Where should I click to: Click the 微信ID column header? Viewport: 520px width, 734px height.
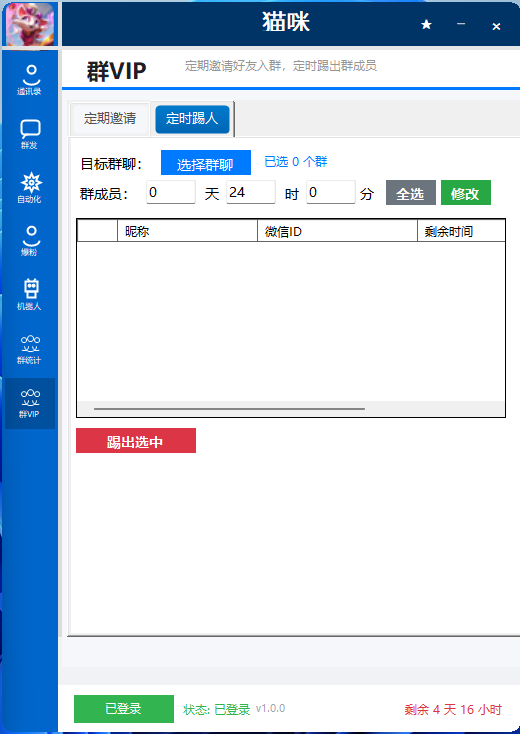click(337, 231)
